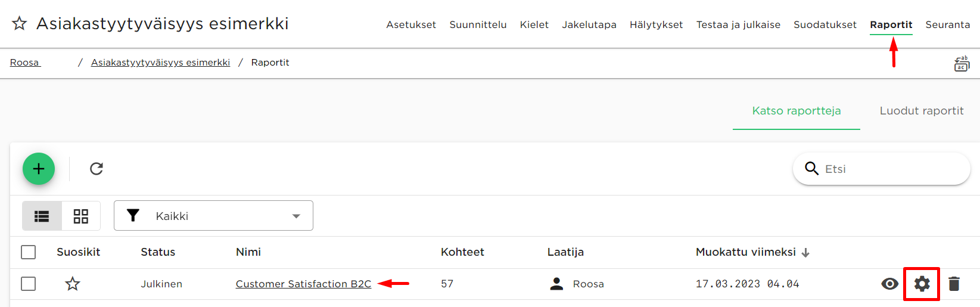980x307 pixels.
Task: Refresh the reports list
Action: [97, 169]
